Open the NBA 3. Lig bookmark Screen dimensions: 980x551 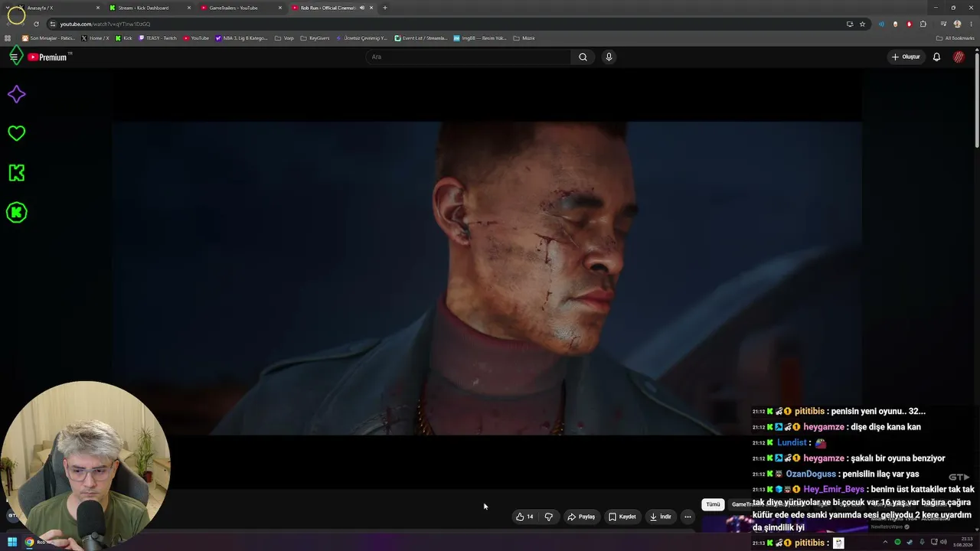pyautogui.click(x=242, y=38)
